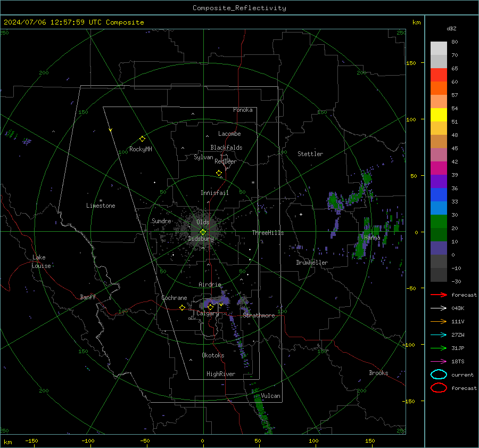Click the Banff label
This screenshot has width=479, height=448.
pyautogui.click(x=88, y=297)
